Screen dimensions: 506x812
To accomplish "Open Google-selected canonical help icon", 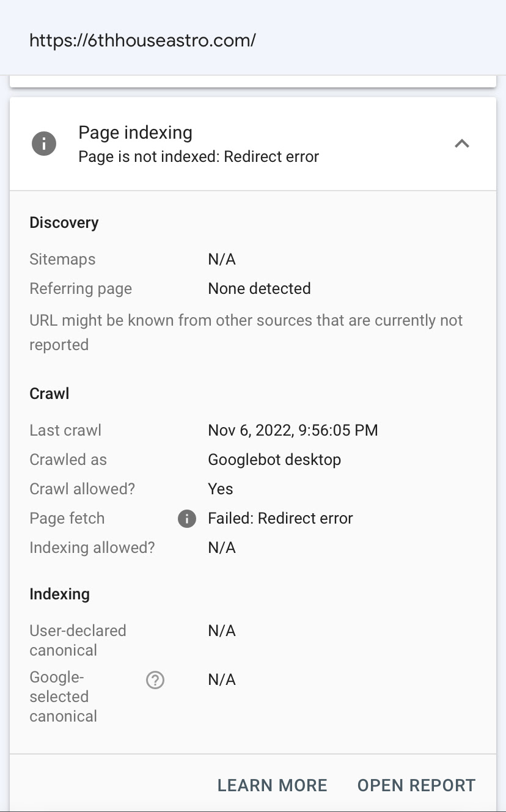I will pos(155,680).
